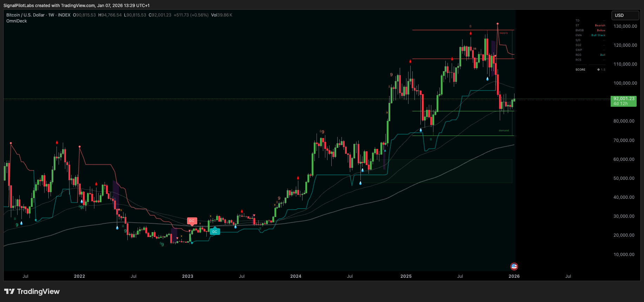Click the diamond icon beside SCORE value
This screenshot has height=302, width=644.
[598, 70]
